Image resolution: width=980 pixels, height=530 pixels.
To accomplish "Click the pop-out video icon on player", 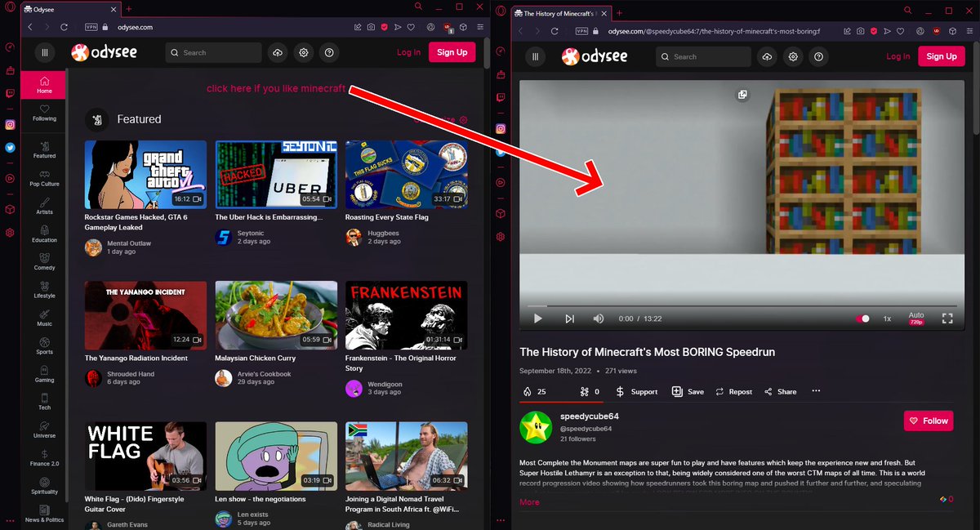I will point(742,95).
